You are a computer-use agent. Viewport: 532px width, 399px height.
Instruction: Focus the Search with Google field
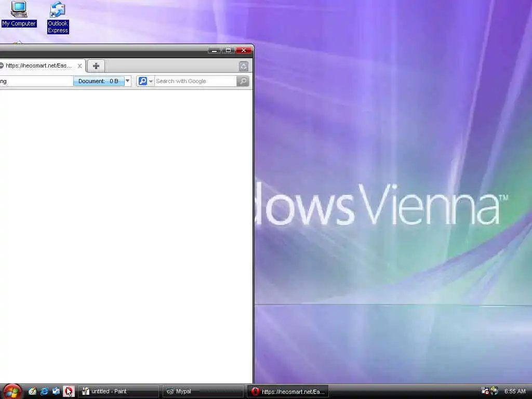click(195, 81)
